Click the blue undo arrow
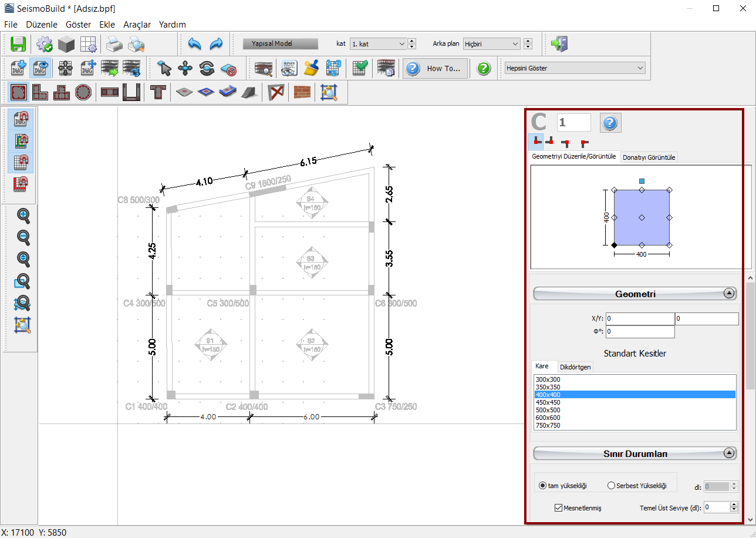Image resolution: width=756 pixels, height=538 pixels. click(195, 44)
